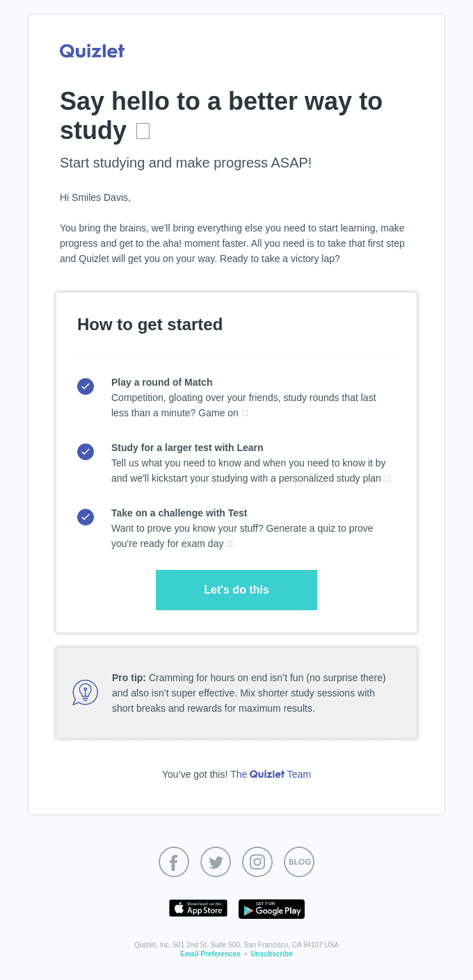This screenshot has height=980, width=473.
Task: Click checkmark beside Play a round of Match
Action: tap(86, 386)
